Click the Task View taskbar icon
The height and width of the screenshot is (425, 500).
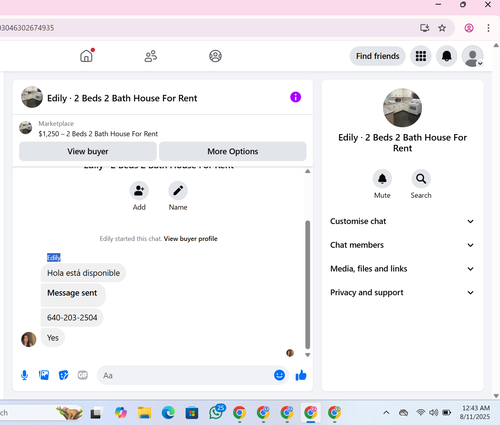tap(96, 413)
